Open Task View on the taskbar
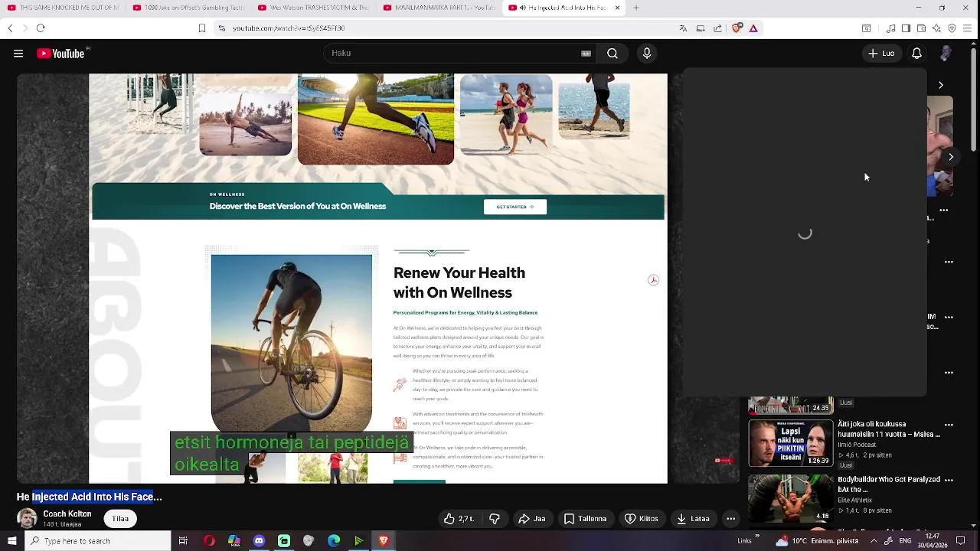The height and width of the screenshot is (551, 980). click(x=183, y=541)
